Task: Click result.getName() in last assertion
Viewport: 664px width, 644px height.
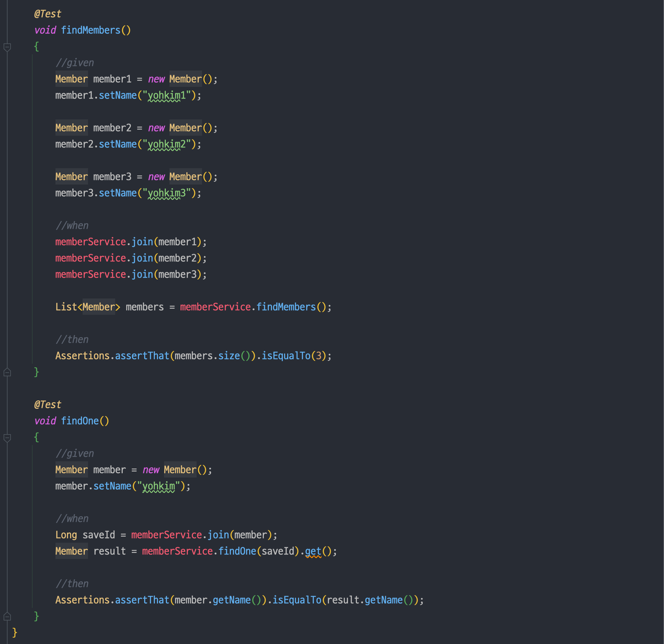Action: click(370, 600)
